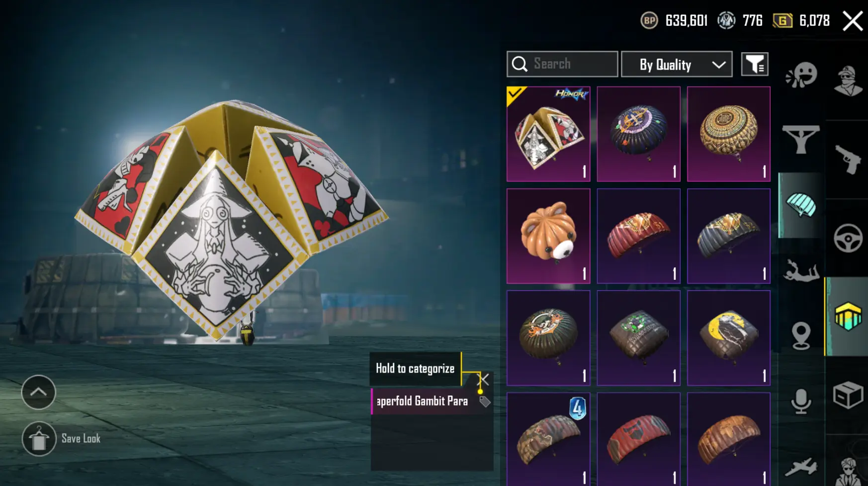868x486 pixels.
Task: Select the equipped Paperfold Gambit parachute
Action: (548, 134)
